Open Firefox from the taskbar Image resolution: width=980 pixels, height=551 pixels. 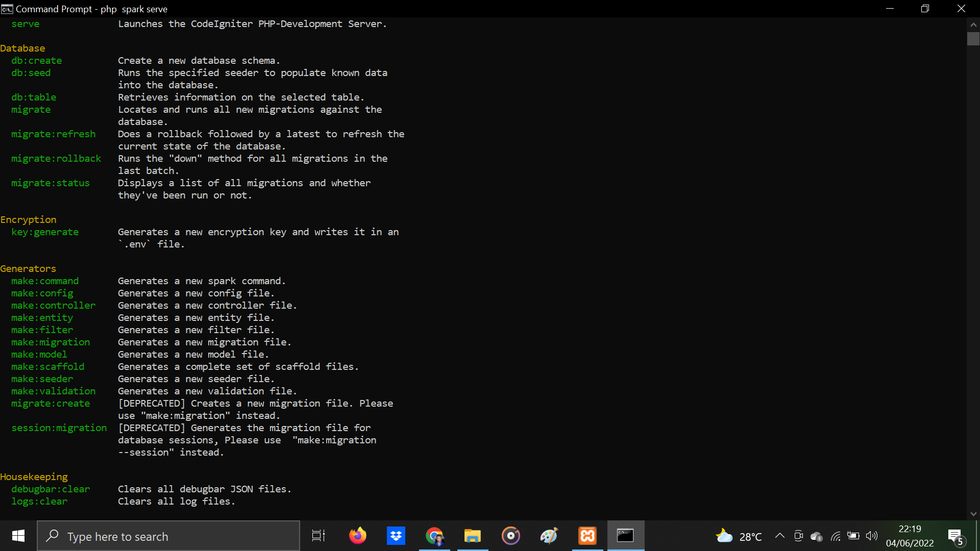[358, 536]
